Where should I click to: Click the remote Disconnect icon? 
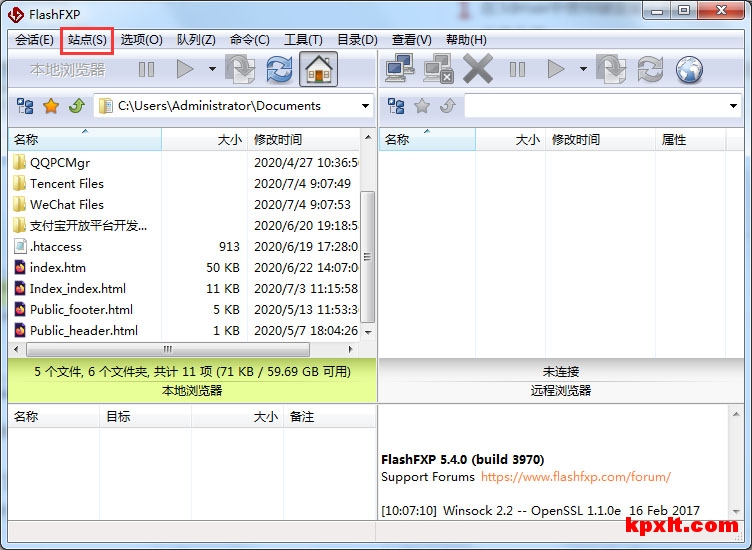438,69
